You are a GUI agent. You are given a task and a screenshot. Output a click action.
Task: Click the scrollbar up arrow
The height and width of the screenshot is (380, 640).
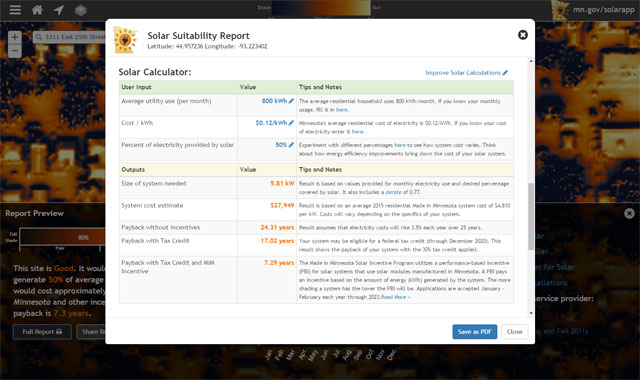531,61
